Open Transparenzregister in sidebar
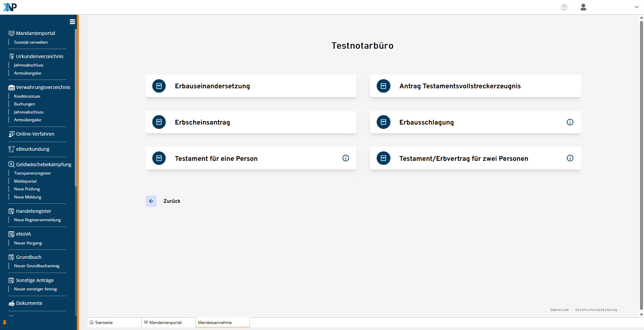Image resolution: width=644 pixels, height=330 pixels. pyautogui.click(x=32, y=173)
